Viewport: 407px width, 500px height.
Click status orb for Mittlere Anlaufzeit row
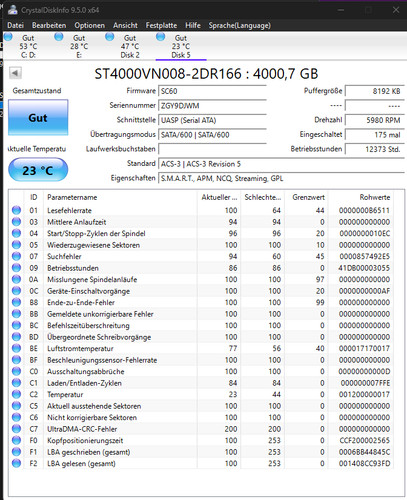point(16,222)
